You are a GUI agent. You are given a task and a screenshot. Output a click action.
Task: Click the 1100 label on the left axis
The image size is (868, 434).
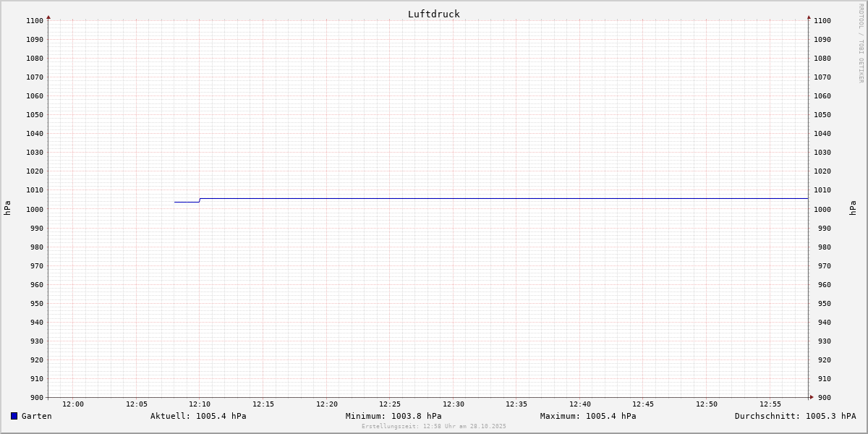pyautogui.click(x=35, y=20)
